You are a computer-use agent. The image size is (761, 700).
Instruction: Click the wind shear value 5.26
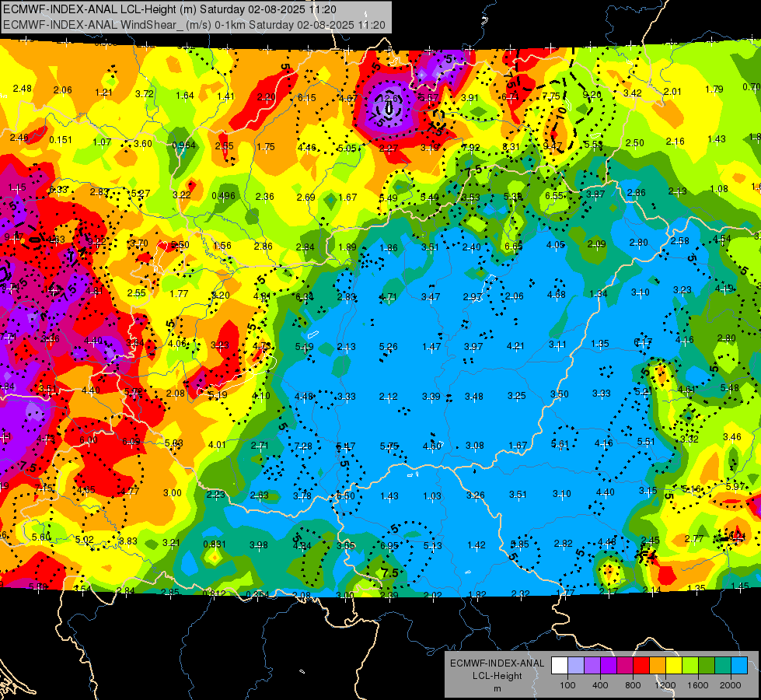388,347
